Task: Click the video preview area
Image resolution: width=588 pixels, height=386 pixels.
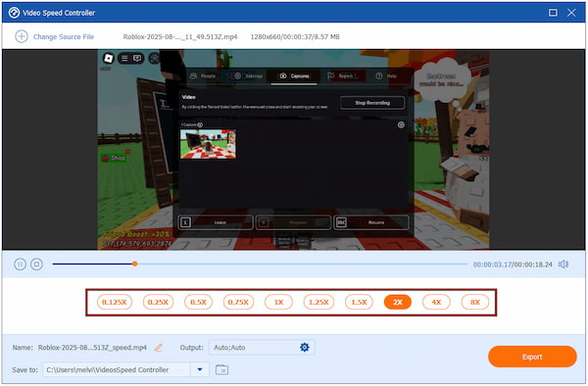Action: (293, 150)
